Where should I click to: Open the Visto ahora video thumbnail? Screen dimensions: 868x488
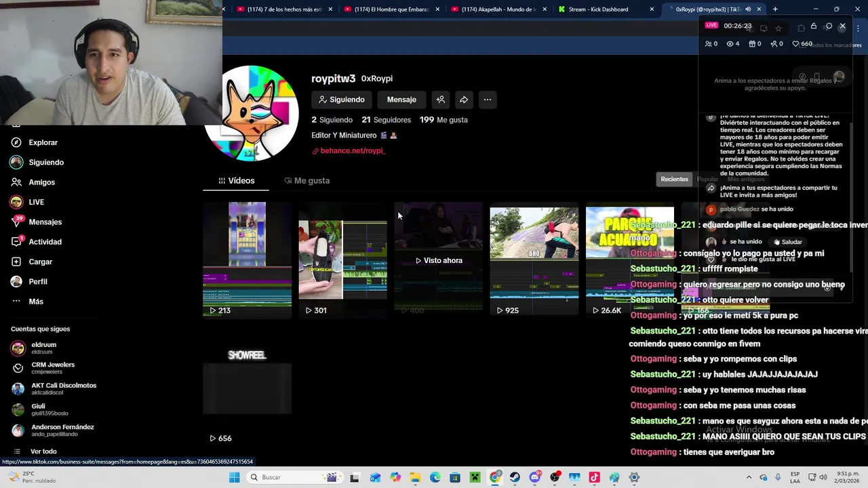click(x=438, y=260)
